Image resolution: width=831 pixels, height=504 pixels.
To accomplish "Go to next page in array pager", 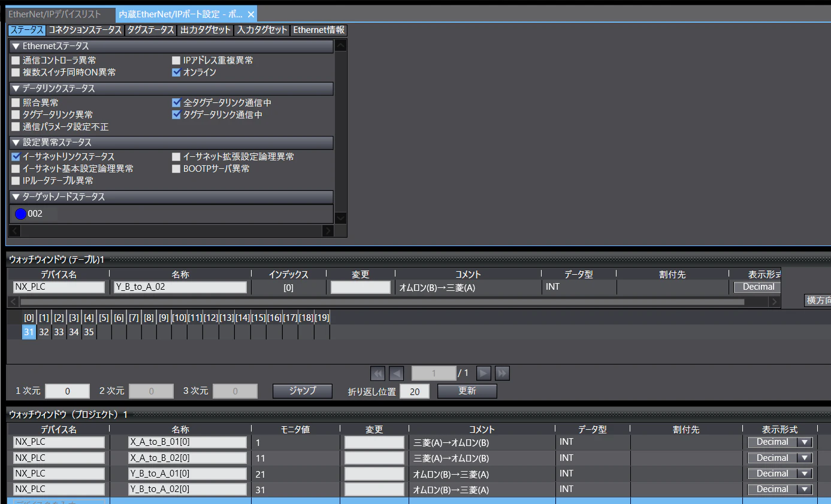I will coord(484,374).
